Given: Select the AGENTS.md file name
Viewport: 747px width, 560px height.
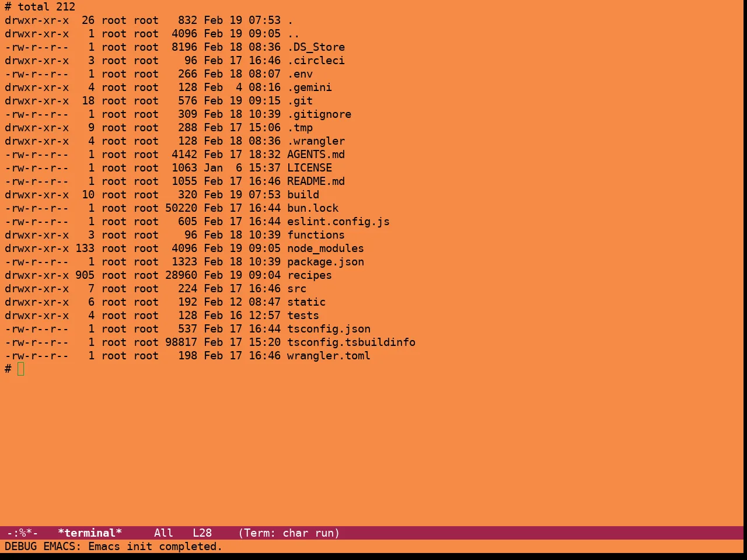Looking at the screenshot, I should [316, 155].
